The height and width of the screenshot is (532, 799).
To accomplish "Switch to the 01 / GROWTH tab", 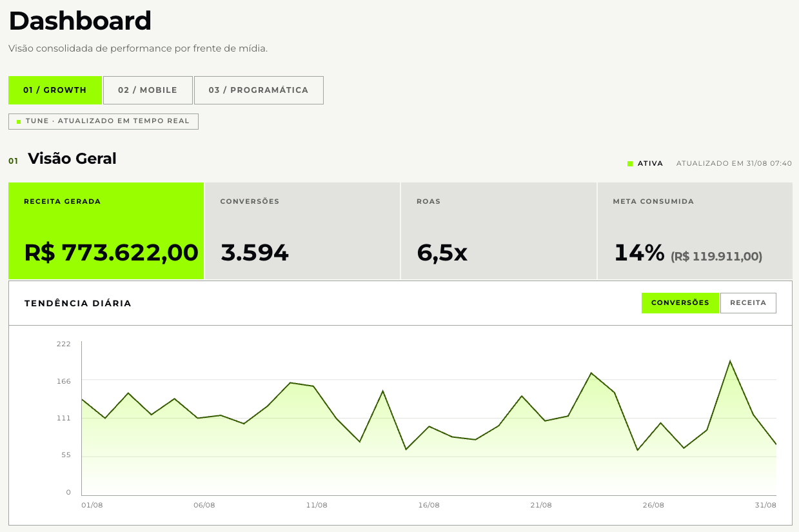I will click(x=55, y=90).
